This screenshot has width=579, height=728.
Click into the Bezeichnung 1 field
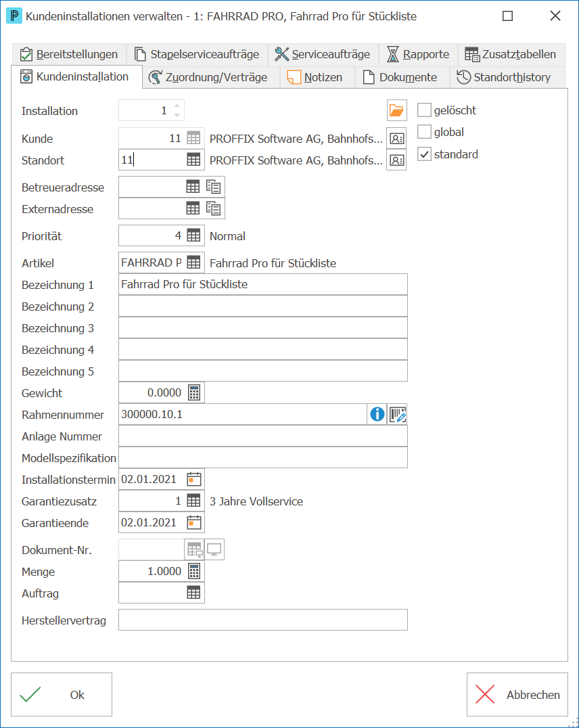pos(263,284)
